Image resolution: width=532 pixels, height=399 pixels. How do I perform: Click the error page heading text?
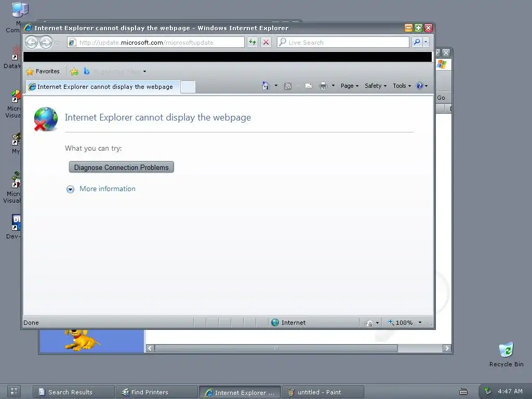(x=158, y=117)
